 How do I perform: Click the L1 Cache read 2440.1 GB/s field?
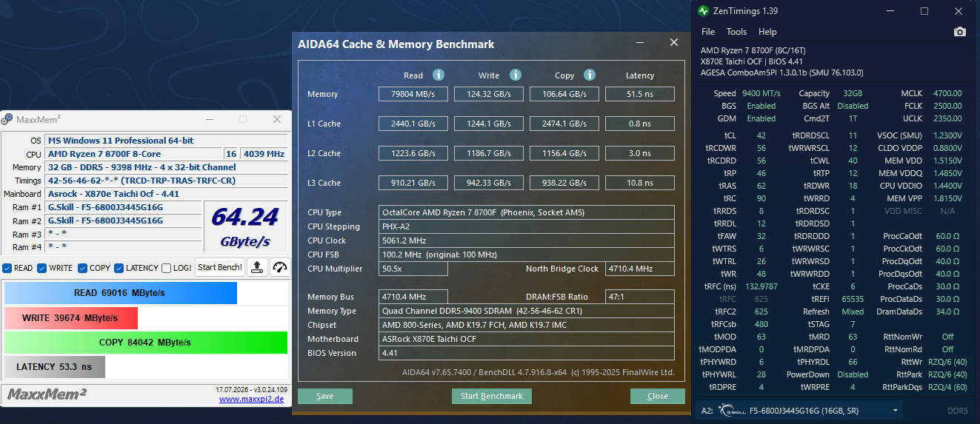(x=413, y=124)
